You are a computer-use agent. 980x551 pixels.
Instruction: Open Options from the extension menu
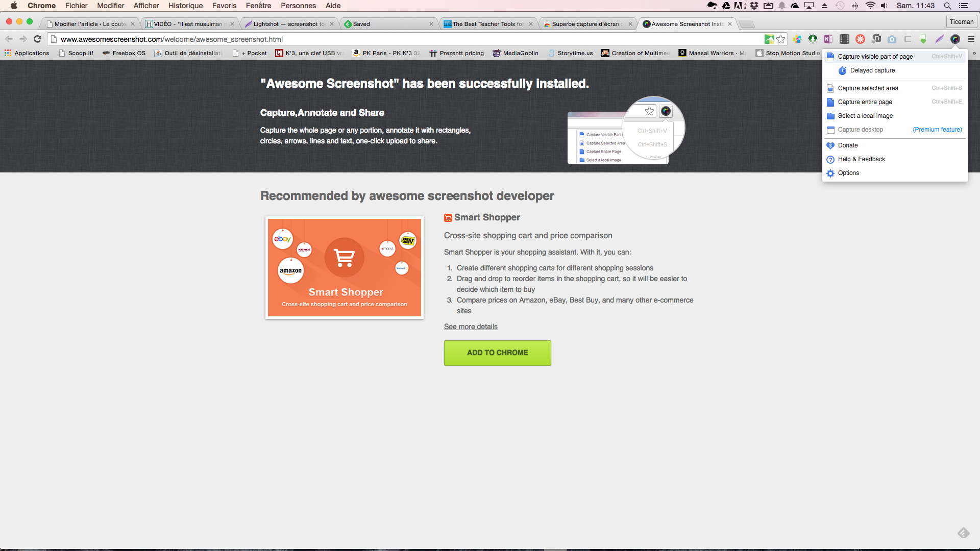(x=848, y=173)
